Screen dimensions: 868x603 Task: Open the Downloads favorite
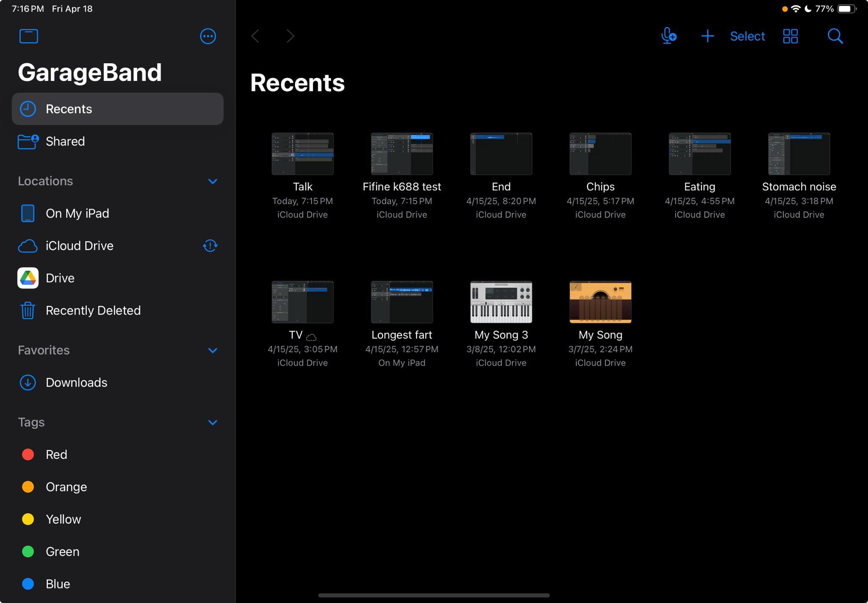pyautogui.click(x=117, y=383)
